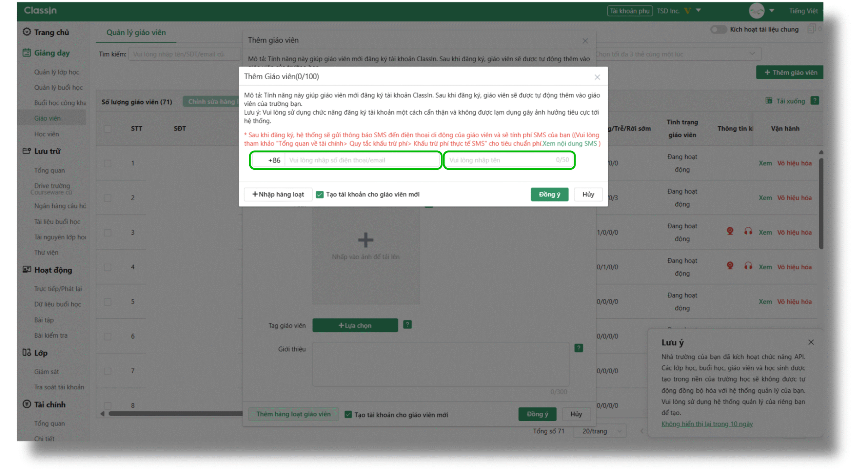Select checkbox for teacher row 1
The width and height of the screenshot is (868, 473).
[x=107, y=163]
